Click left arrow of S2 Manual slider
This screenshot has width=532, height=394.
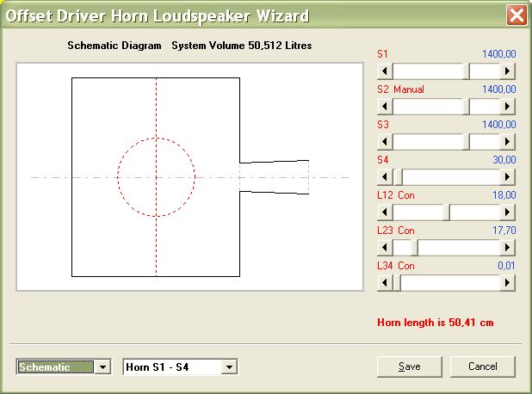[385, 107]
